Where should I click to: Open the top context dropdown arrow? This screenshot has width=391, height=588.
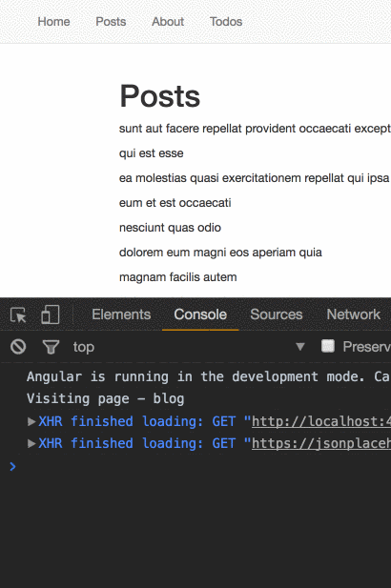(x=299, y=347)
